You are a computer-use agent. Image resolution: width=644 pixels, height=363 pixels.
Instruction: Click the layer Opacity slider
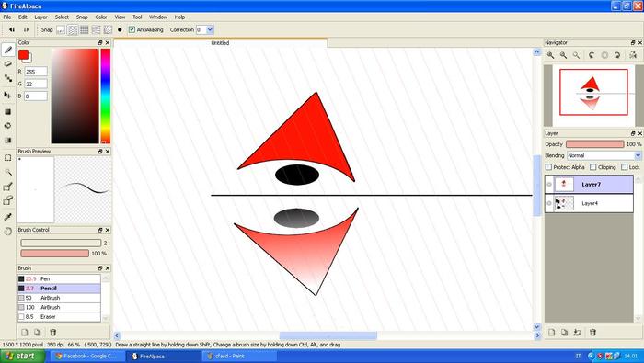pos(594,144)
